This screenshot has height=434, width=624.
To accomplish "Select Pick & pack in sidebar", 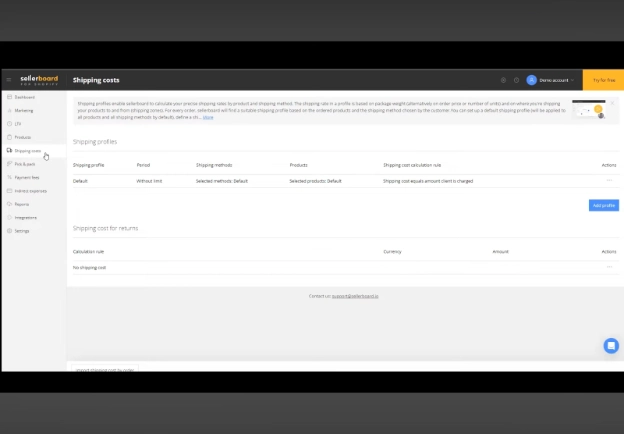I will [25, 164].
